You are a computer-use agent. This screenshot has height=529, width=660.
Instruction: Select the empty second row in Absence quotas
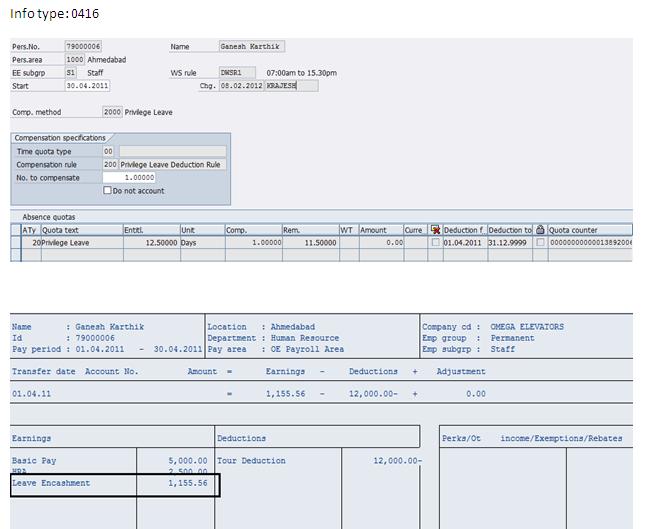coord(16,256)
